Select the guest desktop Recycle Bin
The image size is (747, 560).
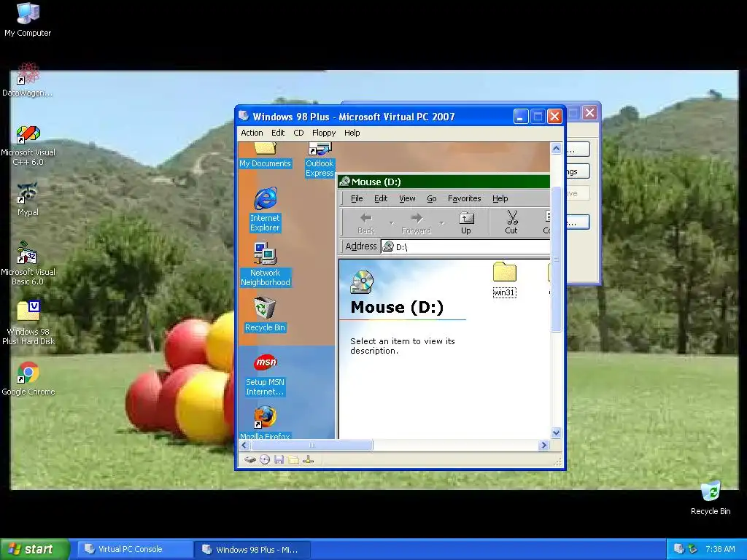pyautogui.click(x=265, y=314)
